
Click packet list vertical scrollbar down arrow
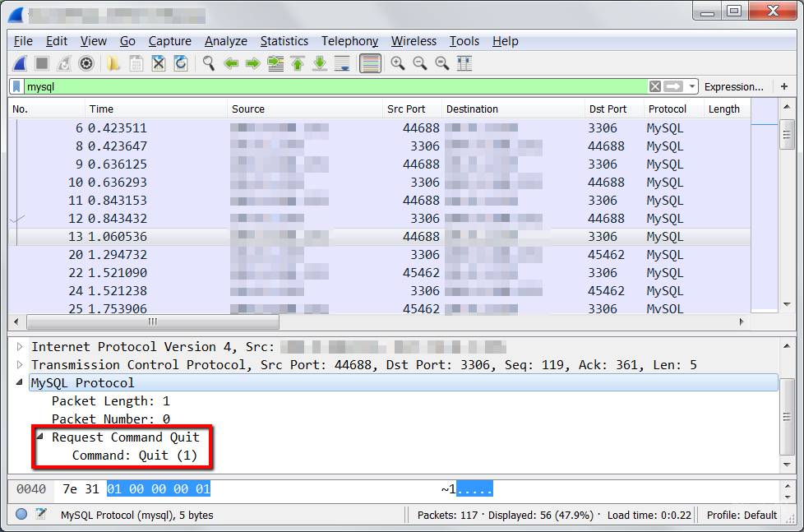787,304
